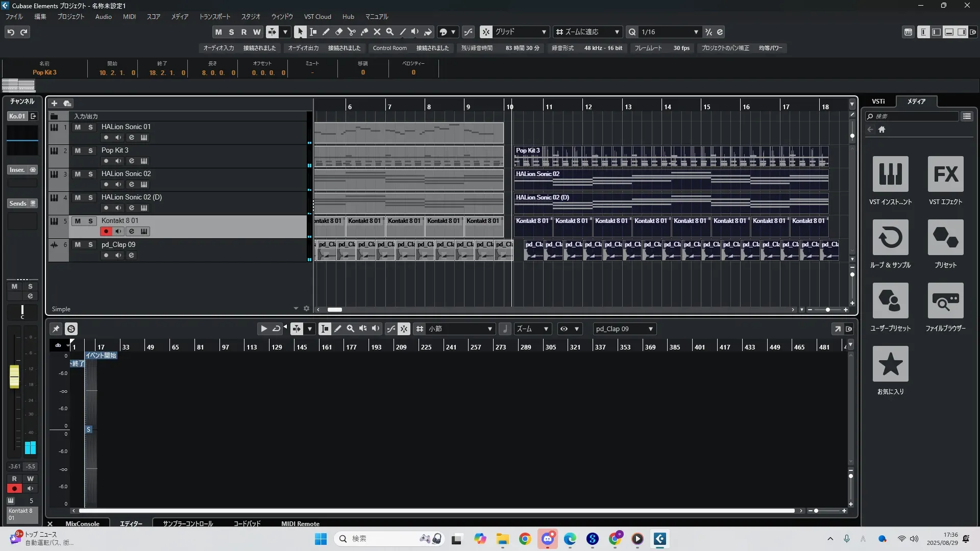
Task: Expand the pd_Clap 09 editor selector
Action: pyautogui.click(x=650, y=329)
